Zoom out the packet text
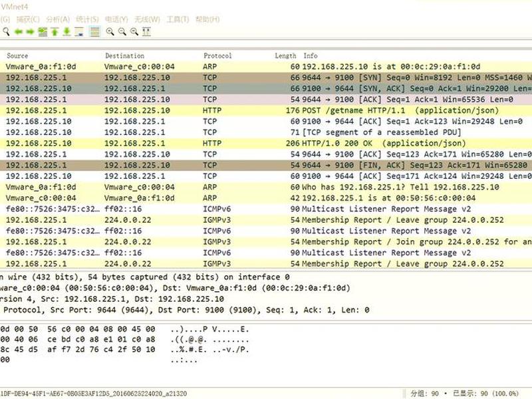This screenshot has height=399, width=532. 122,32
